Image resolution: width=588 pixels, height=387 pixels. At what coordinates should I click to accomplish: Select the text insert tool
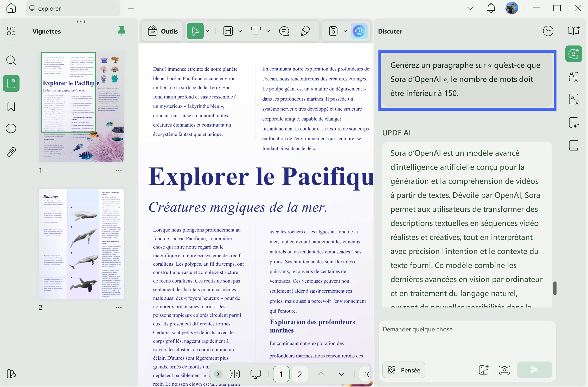(256, 31)
